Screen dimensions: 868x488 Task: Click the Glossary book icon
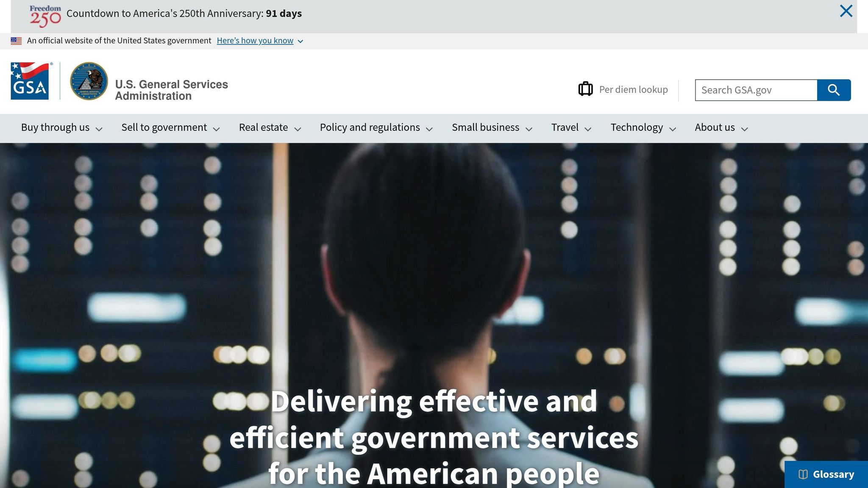tap(803, 474)
